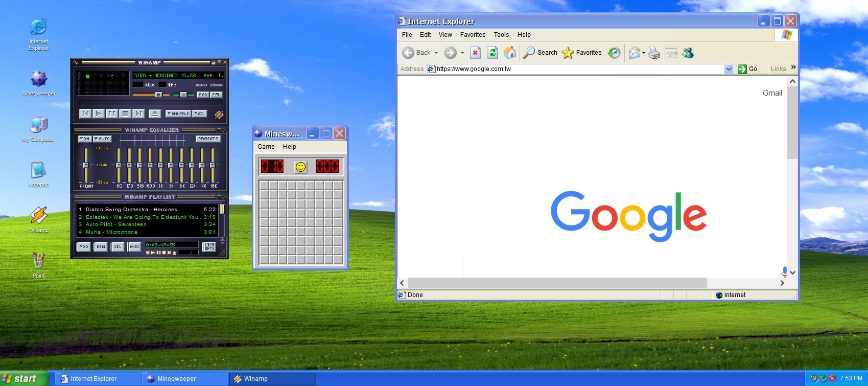Open View menu in Internet Explorer
868x386 pixels.
coord(445,35)
